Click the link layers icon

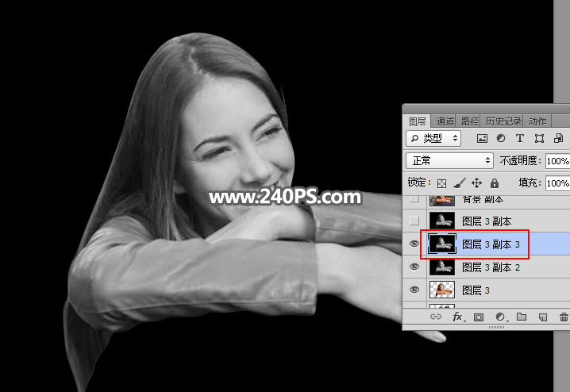436,317
